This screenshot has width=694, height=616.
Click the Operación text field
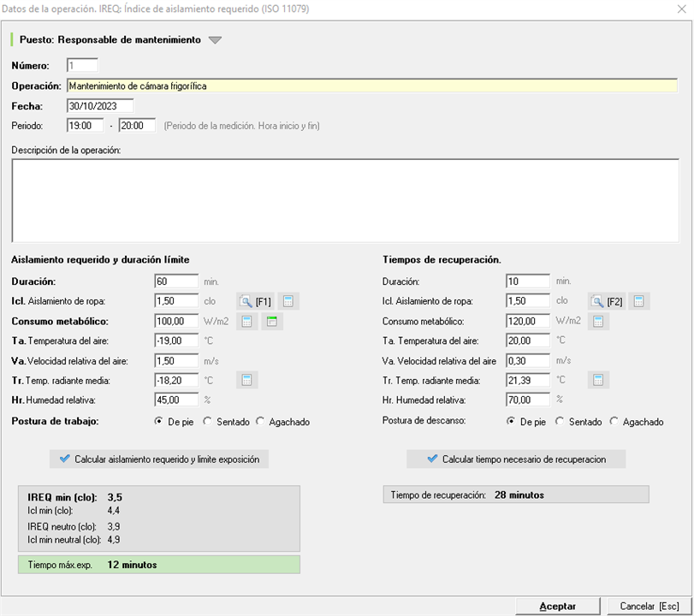pyautogui.click(x=371, y=86)
